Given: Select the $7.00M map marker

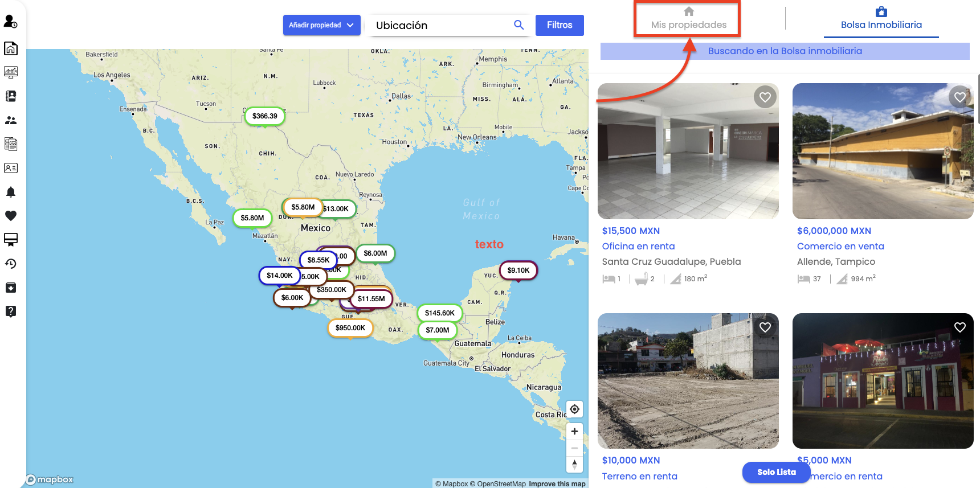Looking at the screenshot, I should [x=438, y=330].
